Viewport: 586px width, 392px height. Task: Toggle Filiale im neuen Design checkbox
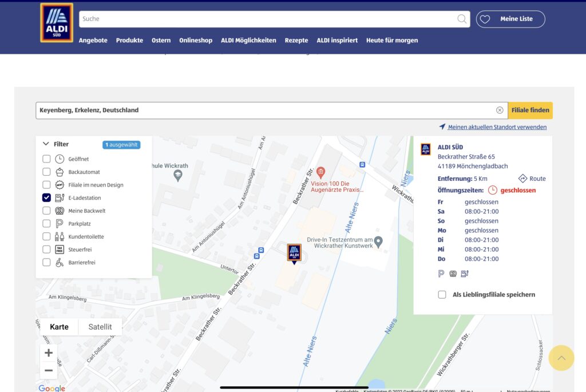coord(46,185)
